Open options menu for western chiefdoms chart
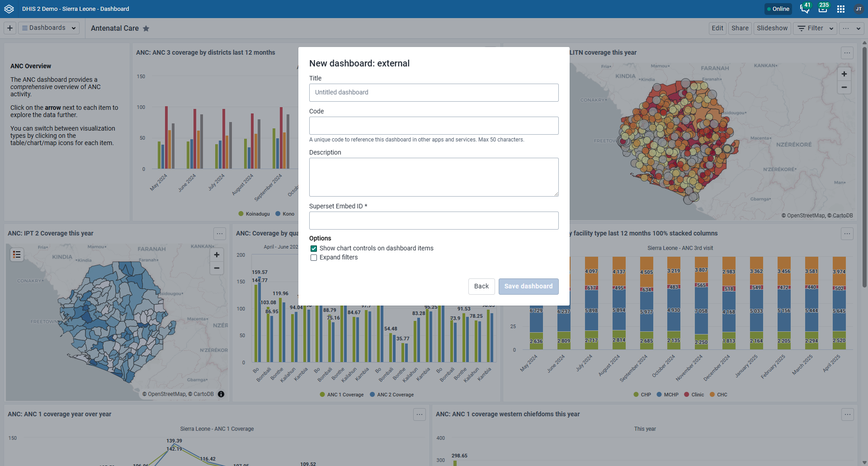868x466 pixels. click(x=848, y=414)
